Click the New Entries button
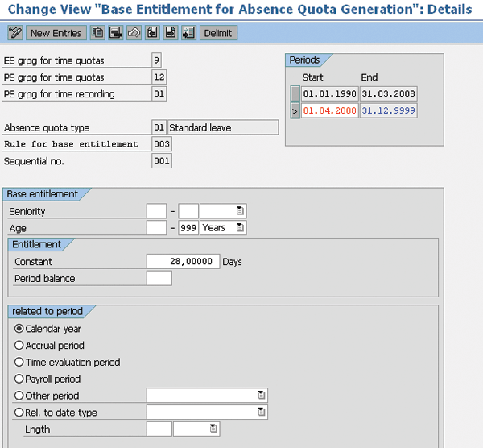483x448 pixels. (56, 33)
